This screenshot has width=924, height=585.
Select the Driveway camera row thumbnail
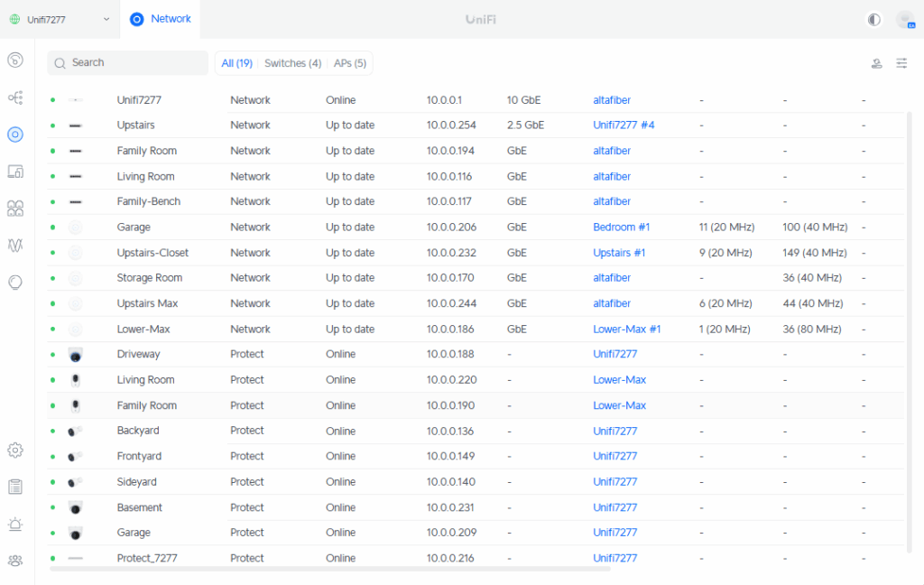pos(76,355)
